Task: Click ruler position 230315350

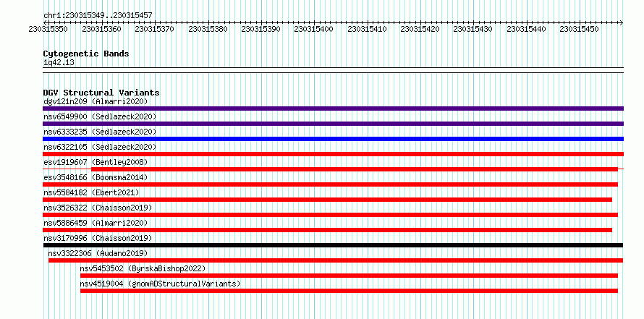Action: [x=48, y=29]
